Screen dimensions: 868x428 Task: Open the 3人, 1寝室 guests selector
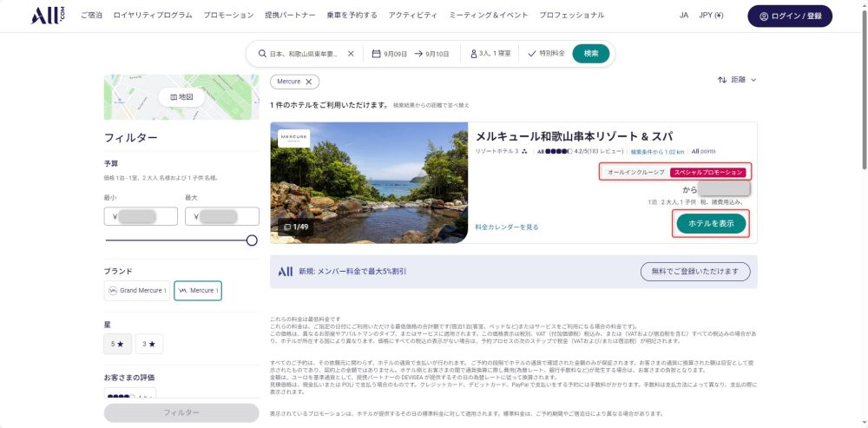(x=490, y=54)
